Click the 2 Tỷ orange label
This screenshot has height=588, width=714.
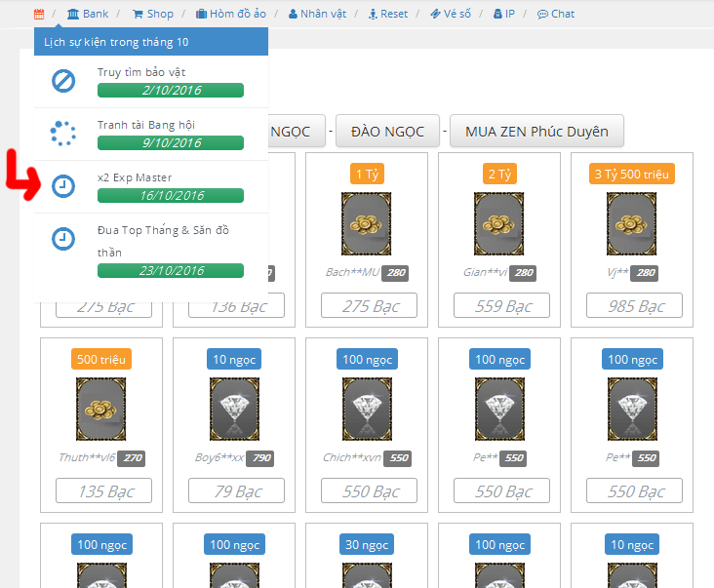(x=499, y=174)
